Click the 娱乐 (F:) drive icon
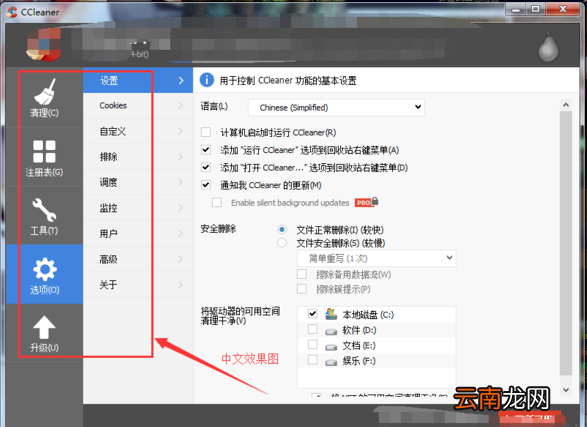587x427 pixels. tap(331, 362)
